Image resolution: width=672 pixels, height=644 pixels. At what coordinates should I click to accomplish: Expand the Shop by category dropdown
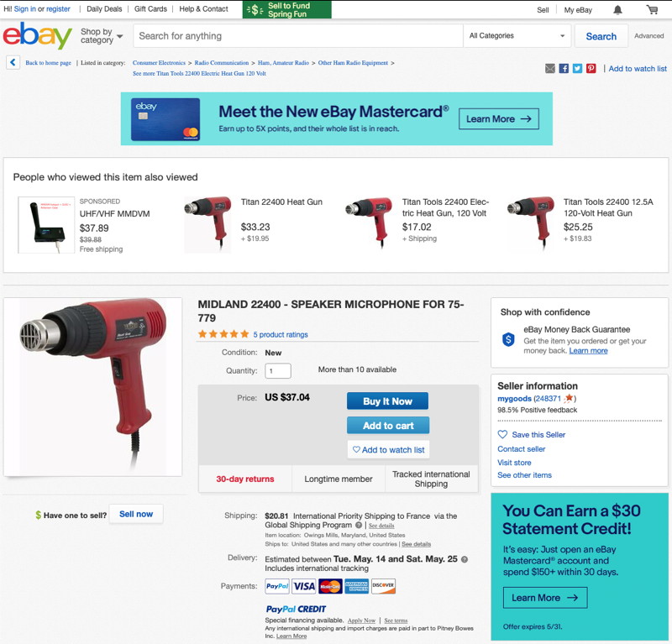pos(102,36)
